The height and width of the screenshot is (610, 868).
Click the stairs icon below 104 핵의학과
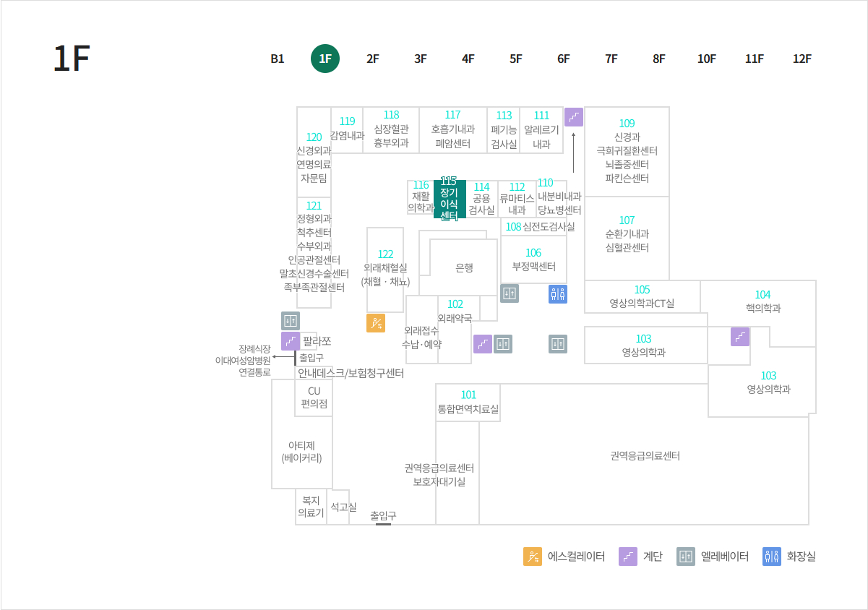tap(740, 337)
